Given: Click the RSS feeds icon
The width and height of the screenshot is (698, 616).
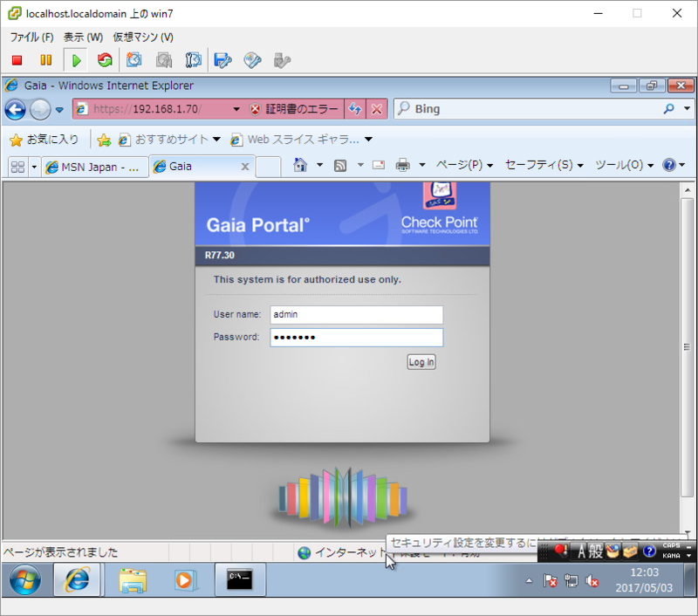Looking at the screenshot, I should (x=340, y=166).
